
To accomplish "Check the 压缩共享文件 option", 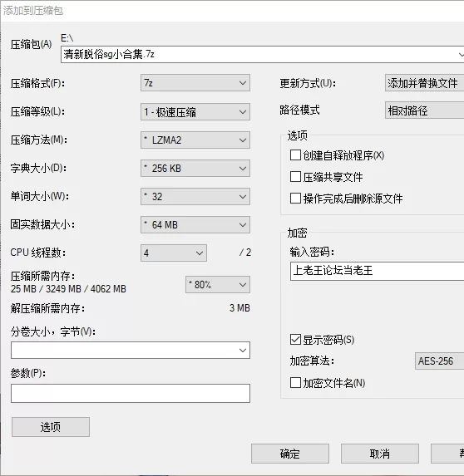I will (x=295, y=177).
